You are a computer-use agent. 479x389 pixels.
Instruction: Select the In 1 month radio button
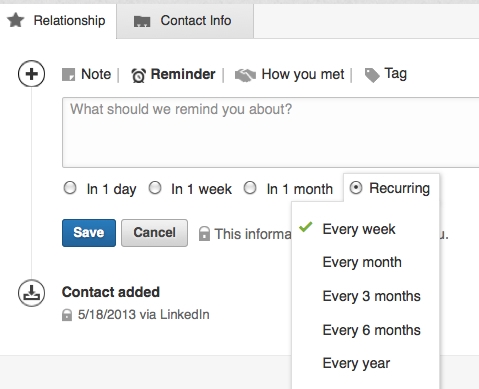[x=250, y=188]
